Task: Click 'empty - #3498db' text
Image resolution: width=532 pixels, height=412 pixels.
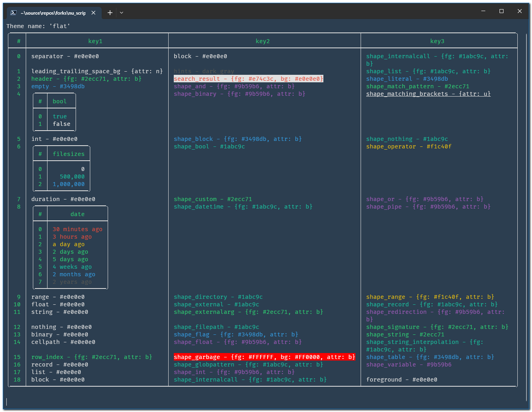Action: 58,86
